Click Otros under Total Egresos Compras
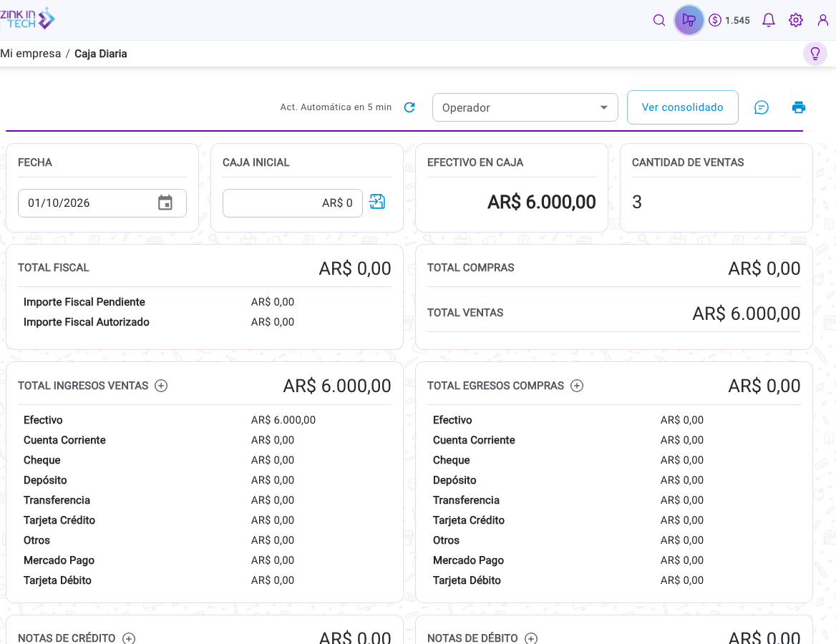 [446, 540]
